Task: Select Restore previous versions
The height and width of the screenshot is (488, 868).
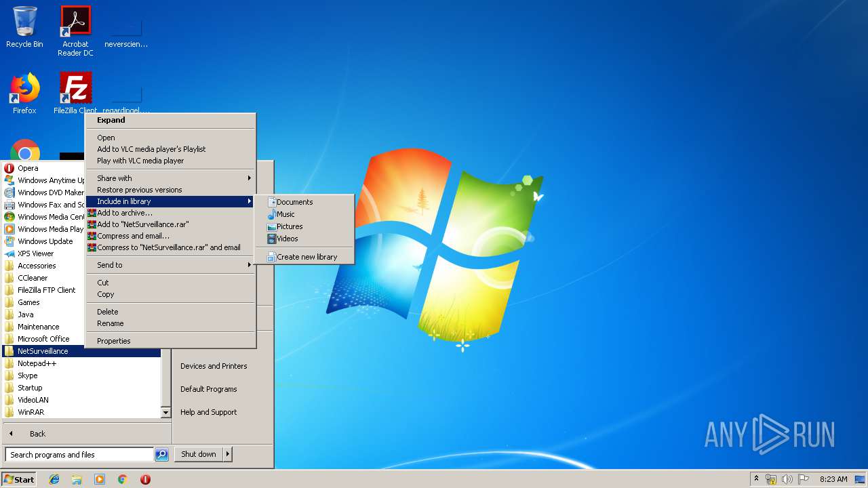Action: (170, 190)
